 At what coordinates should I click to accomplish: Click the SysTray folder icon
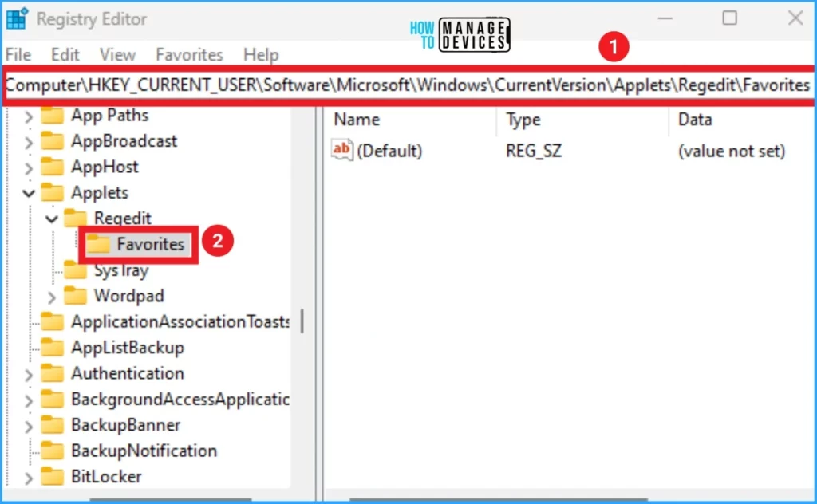(75, 270)
